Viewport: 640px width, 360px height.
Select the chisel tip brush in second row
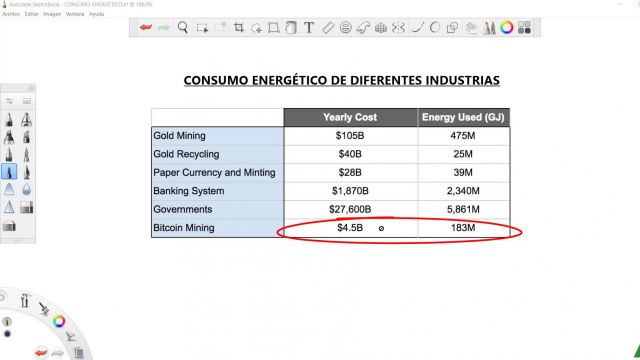point(27,137)
